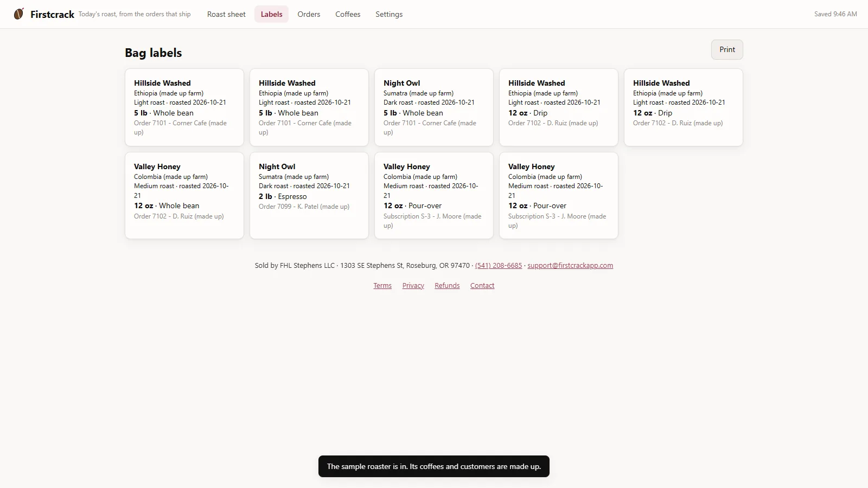Click the Bag labels heading

click(x=153, y=53)
